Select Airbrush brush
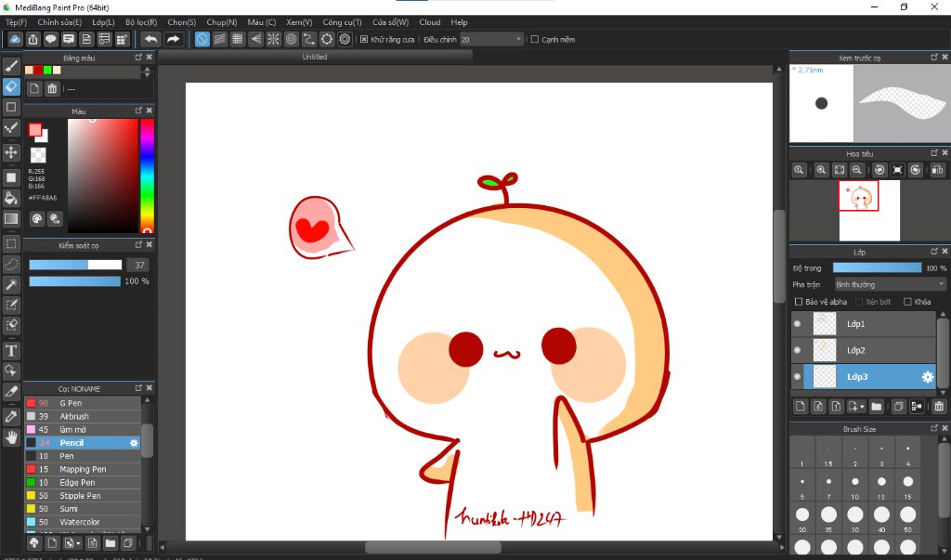Viewport: 951px width, 560px height. (x=83, y=416)
